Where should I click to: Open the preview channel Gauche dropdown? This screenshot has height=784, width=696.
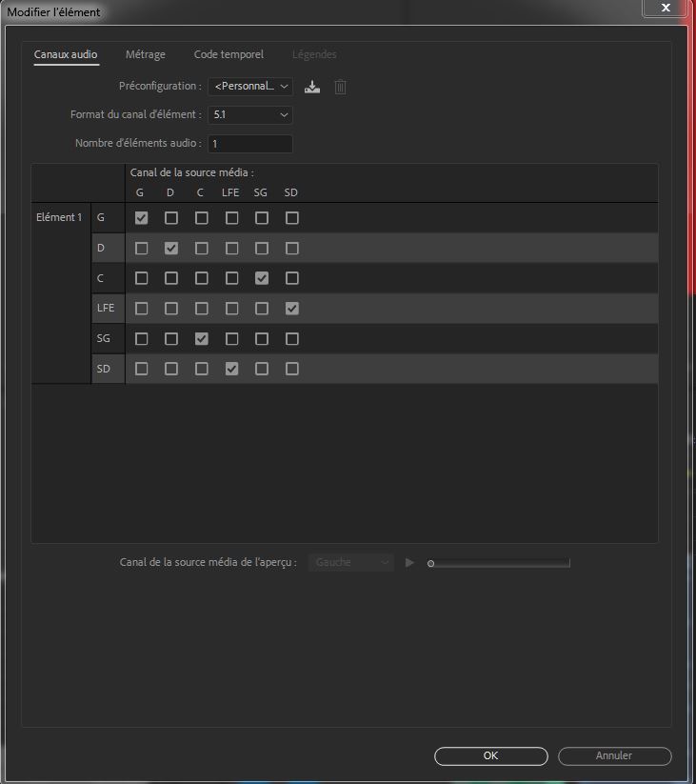tap(350, 563)
